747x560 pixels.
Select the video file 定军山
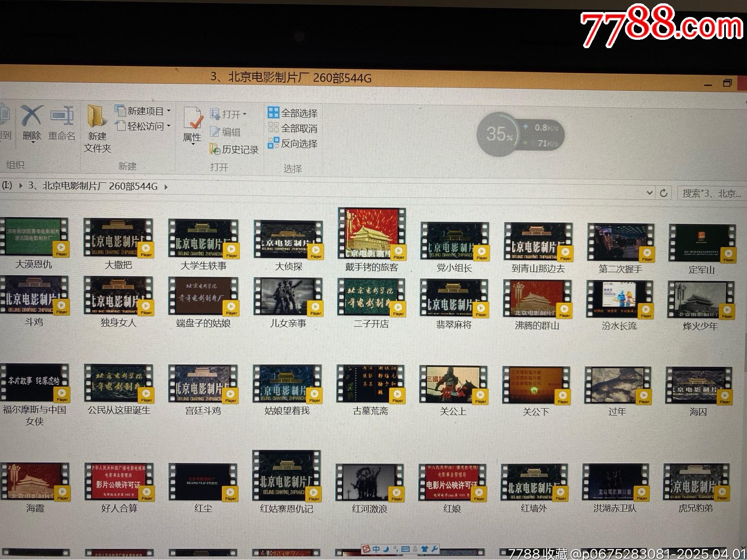702,250
